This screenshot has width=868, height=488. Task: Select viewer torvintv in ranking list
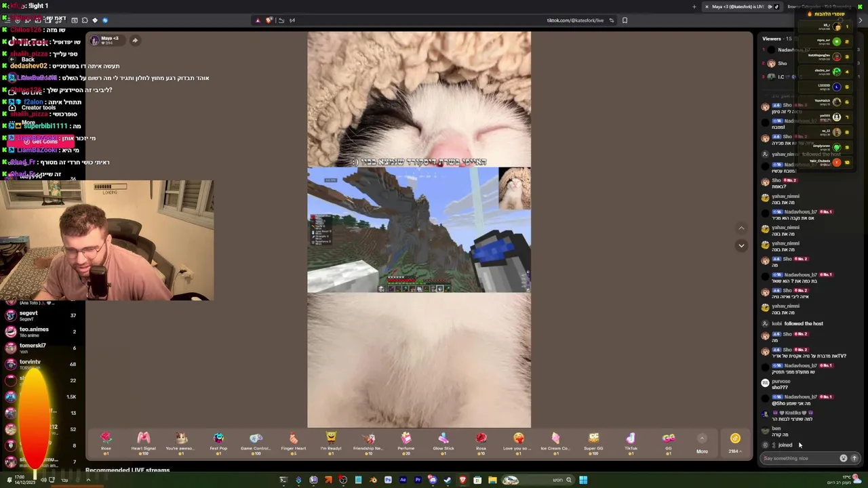42,364
